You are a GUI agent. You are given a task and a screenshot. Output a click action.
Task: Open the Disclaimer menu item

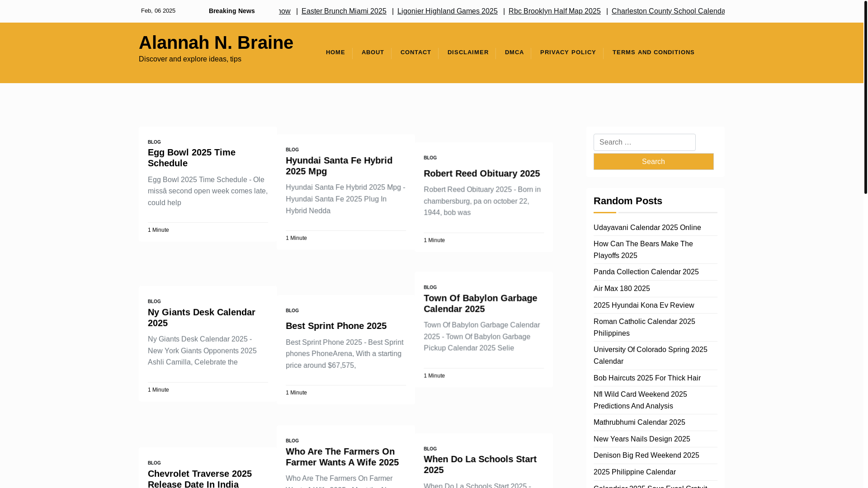(x=468, y=52)
